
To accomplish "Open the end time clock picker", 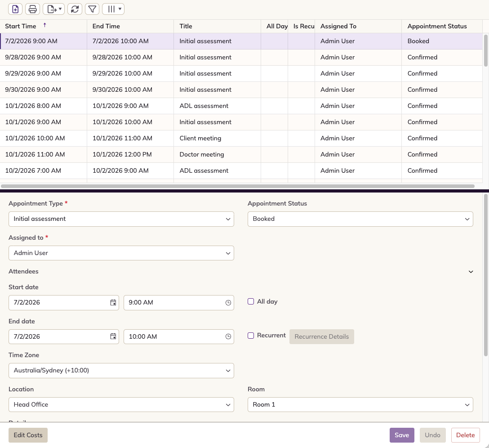I will (x=228, y=336).
